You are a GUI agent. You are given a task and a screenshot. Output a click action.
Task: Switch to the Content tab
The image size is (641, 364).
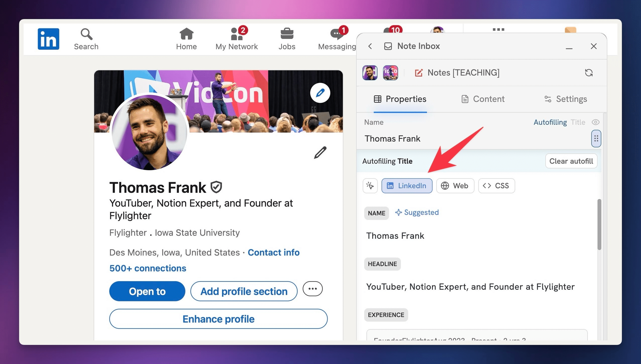click(483, 99)
